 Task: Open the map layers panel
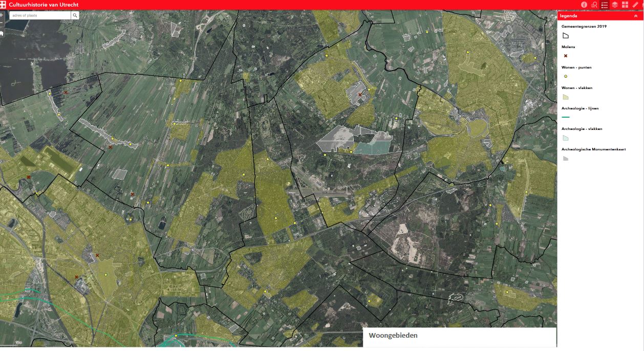tap(615, 5)
